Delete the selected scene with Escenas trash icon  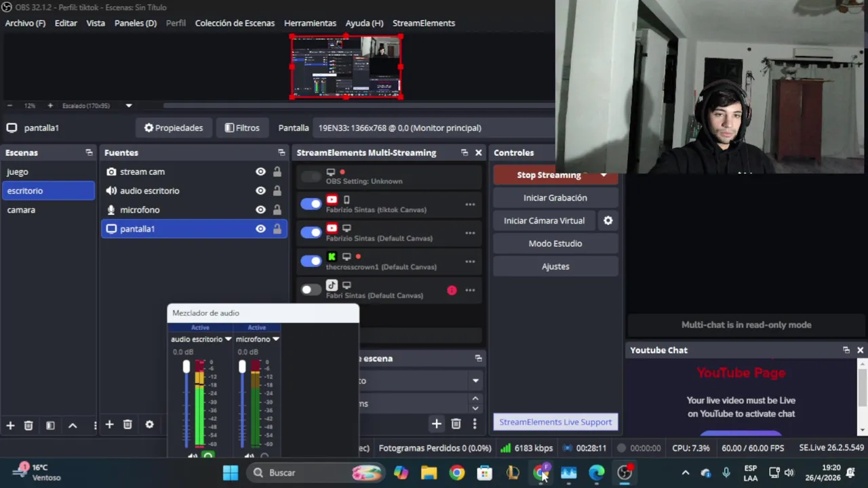click(28, 425)
